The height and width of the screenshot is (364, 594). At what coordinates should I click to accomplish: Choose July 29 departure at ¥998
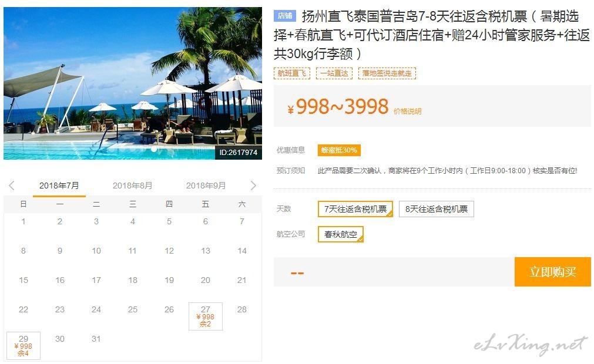click(x=23, y=345)
